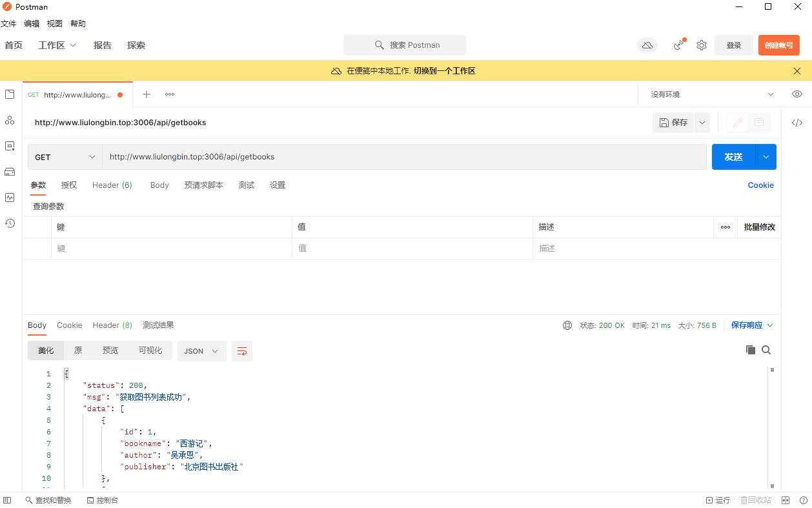Click the request URL input field
Viewport: 812px width, 508px height.
(404, 157)
